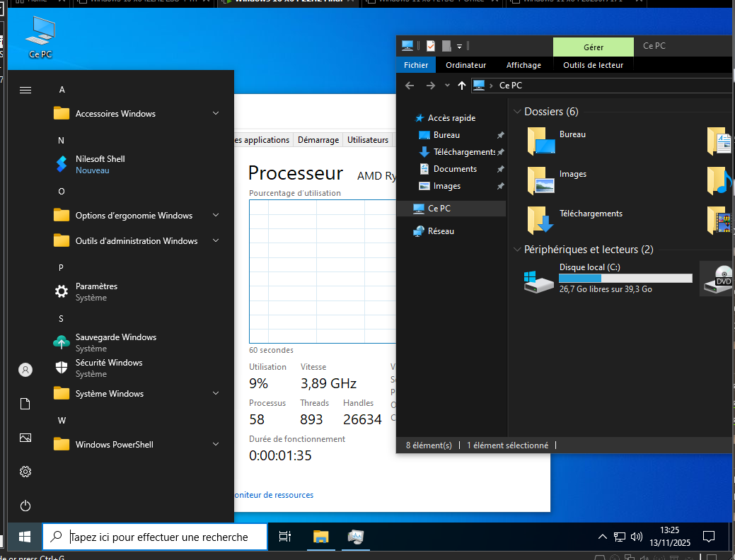The width and height of the screenshot is (735, 560).
Task: Click the Start menu hamburger icon
Action: pyautogui.click(x=25, y=90)
